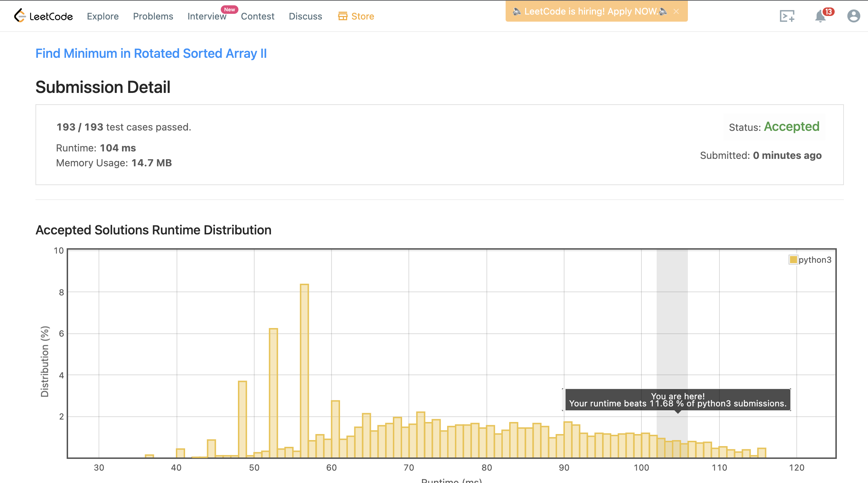This screenshot has width=868, height=483.
Task: Open the Explore menu
Action: 102,16
